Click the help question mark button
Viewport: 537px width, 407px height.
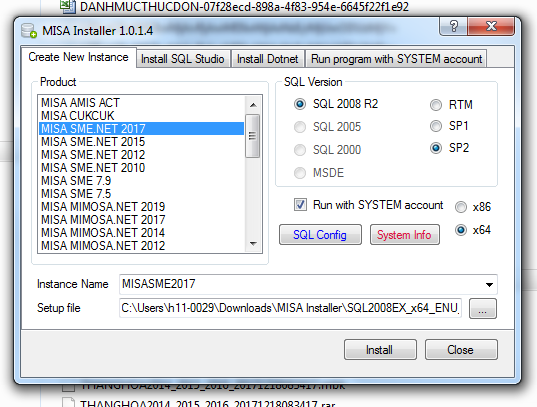pos(453,26)
